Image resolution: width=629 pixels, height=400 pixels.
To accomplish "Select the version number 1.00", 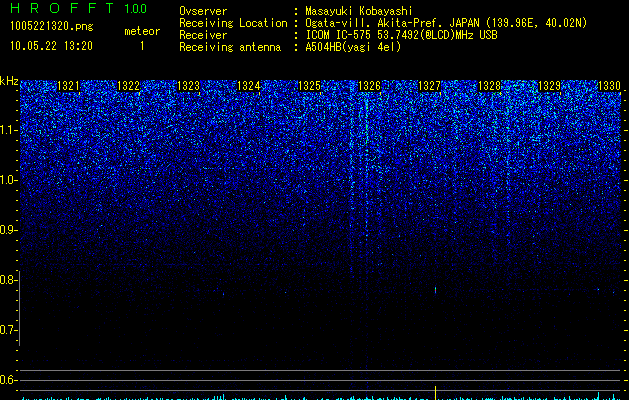I will [x=136, y=9].
